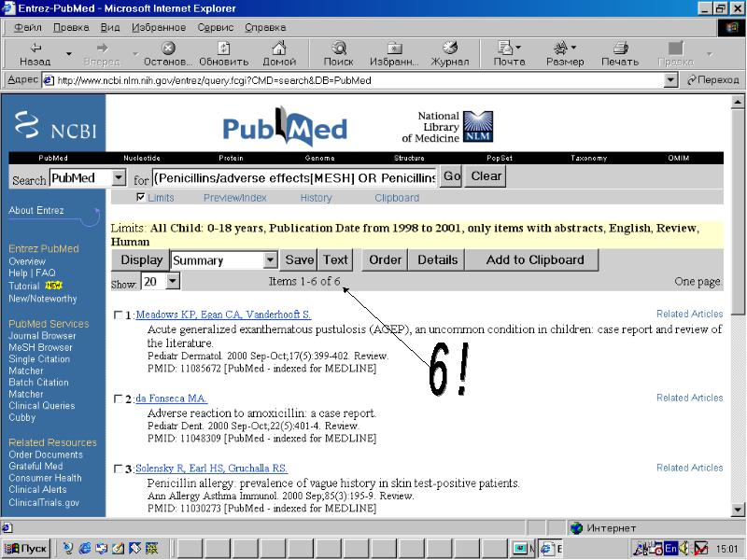
Task: Click the Display button
Action: pos(141,260)
